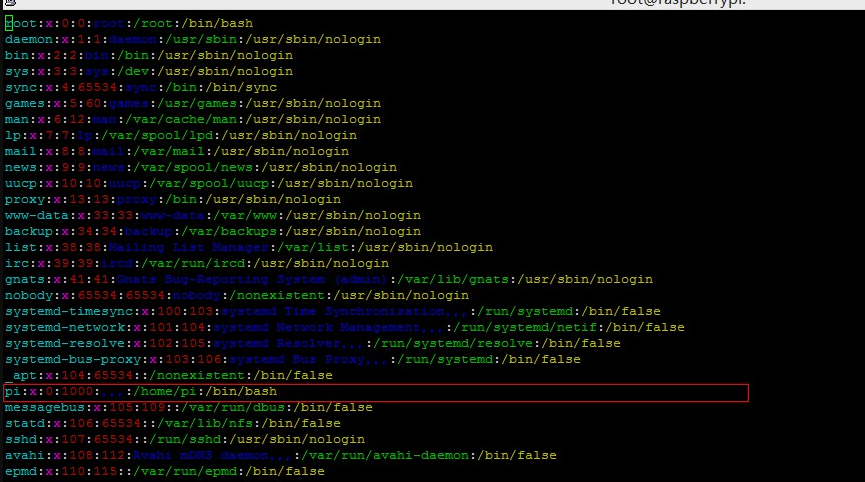Click the mail:x:8:8 entry line
The image size is (865, 482).
coord(177,152)
